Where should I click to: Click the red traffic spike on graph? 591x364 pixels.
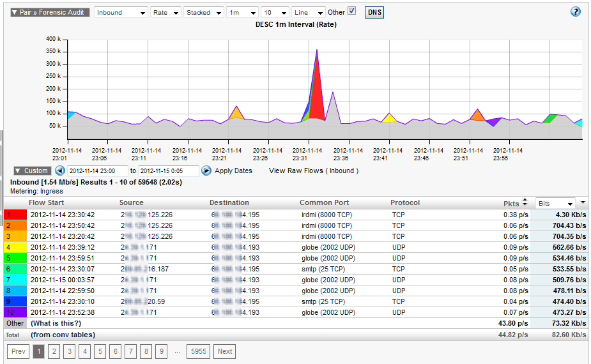318,95
